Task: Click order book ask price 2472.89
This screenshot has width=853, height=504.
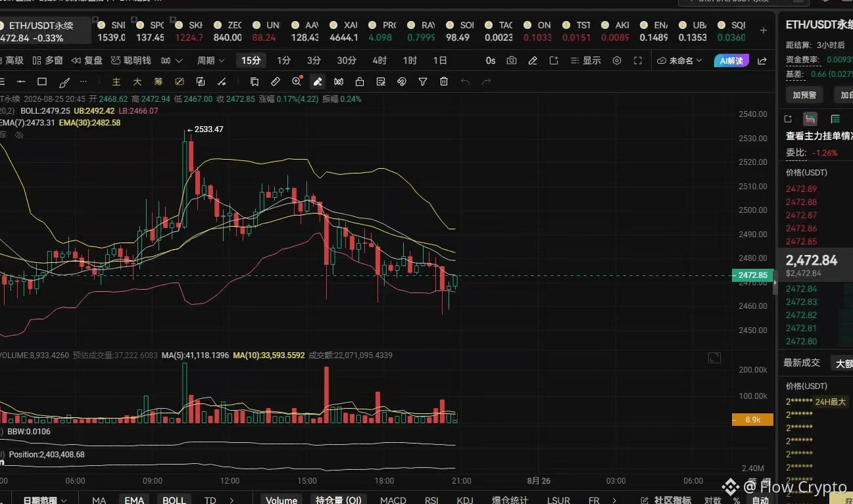Action: click(x=801, y=189)
